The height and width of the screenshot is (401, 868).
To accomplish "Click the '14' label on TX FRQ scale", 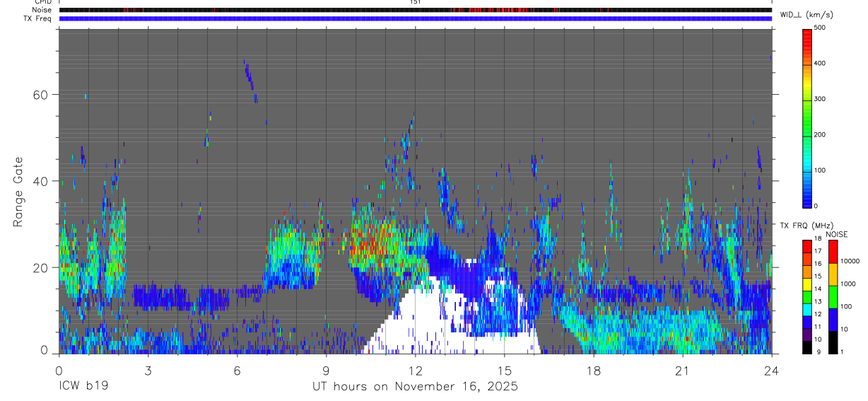I will coord(818,289).
